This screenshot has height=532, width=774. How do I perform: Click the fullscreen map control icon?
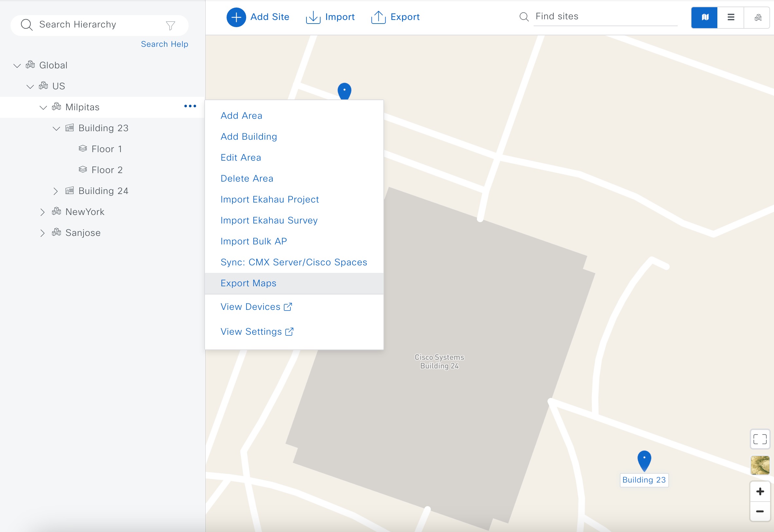(760, 439)
